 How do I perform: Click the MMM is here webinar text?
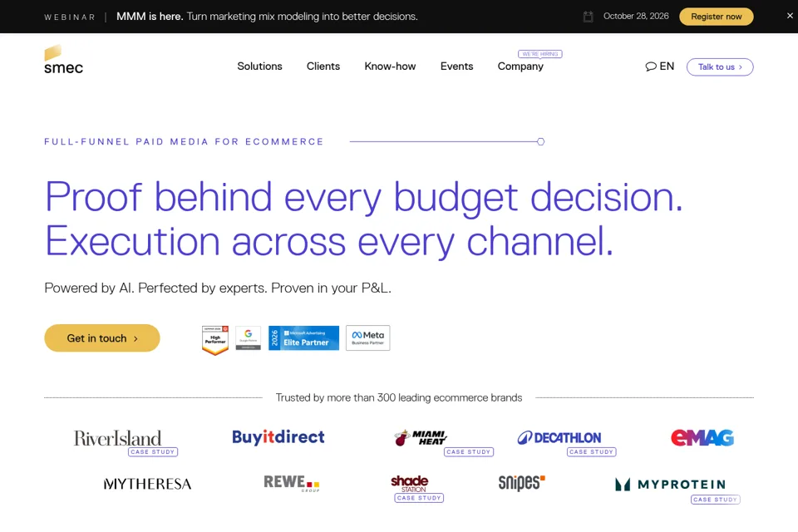[x=267, y=17]
